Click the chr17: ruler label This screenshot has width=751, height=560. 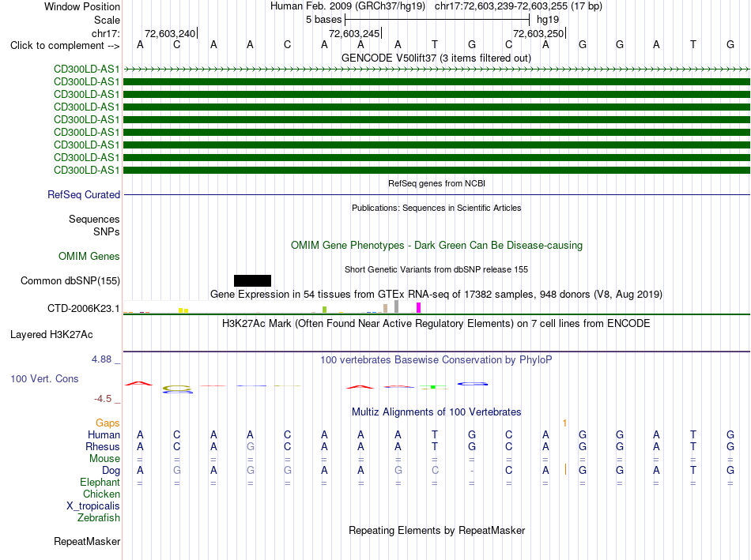pyautogui.click(x=105, y=33)
